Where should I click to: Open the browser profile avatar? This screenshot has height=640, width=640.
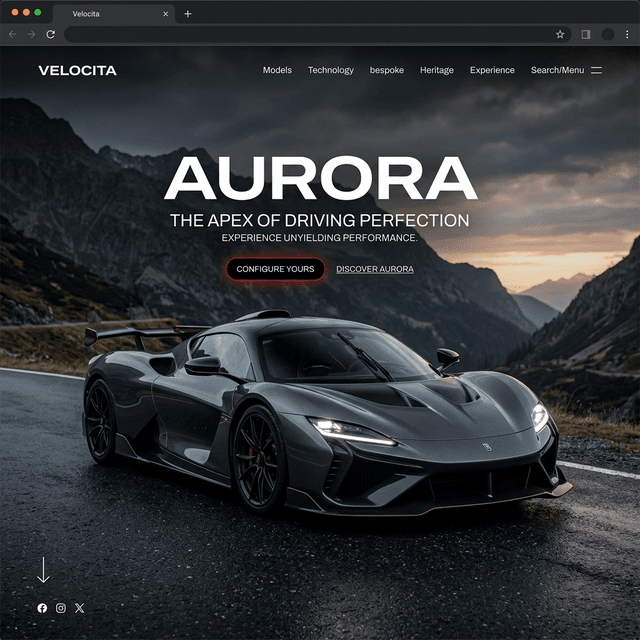coord(608,34)
